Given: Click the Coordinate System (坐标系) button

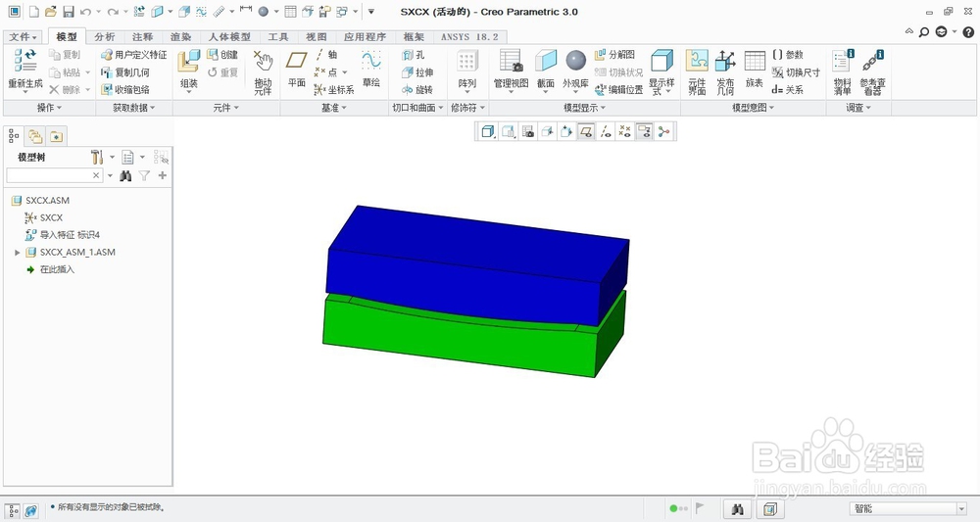Looking at the screenshot, I should [334, 90].
